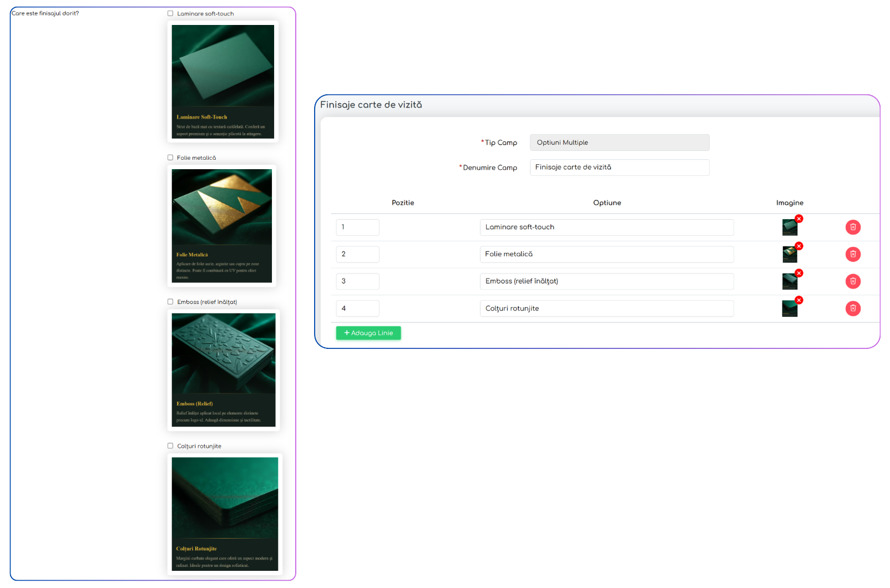The image size is (890, 588).
Task: Remove image from Emboss row
Action: pos(799,273)
